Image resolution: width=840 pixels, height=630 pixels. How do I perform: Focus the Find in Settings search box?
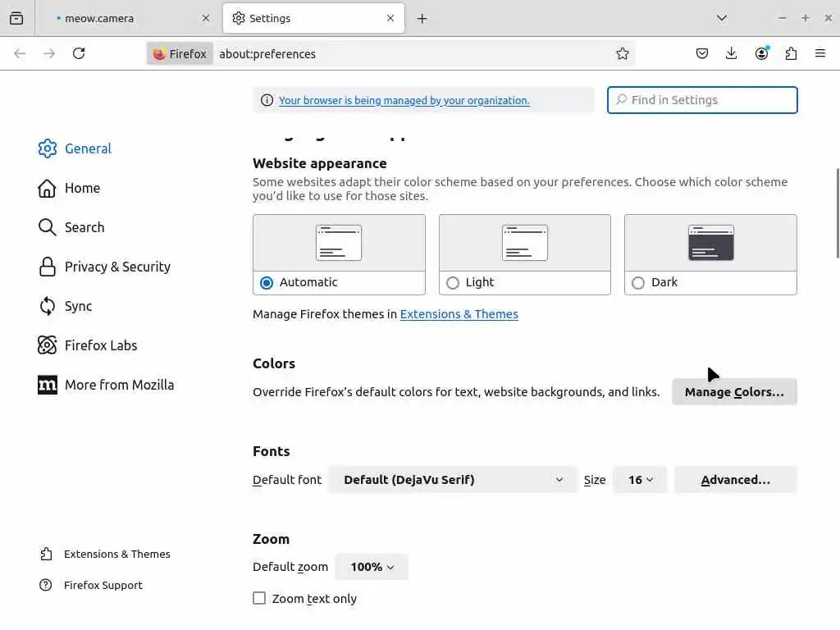pyautogui.click(x=702, y=100)
